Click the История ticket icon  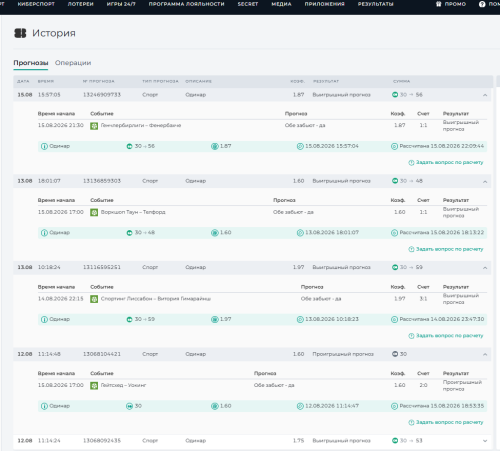click(x=20, y=33)
